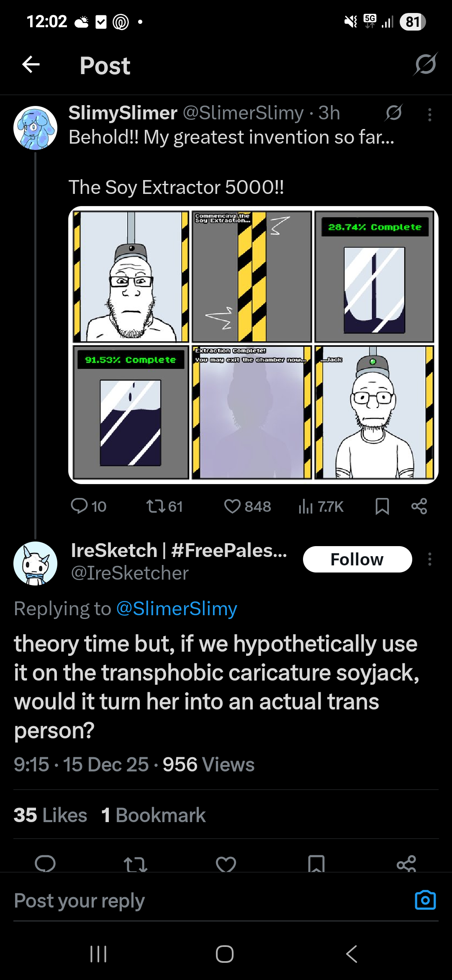Tap the back arrow in the header

[31, 64]
